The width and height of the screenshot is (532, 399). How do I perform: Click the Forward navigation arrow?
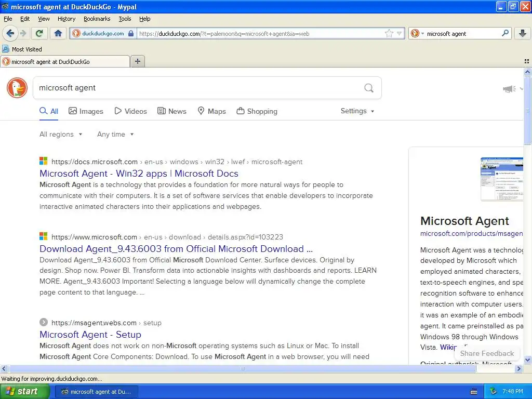[23, 33]
